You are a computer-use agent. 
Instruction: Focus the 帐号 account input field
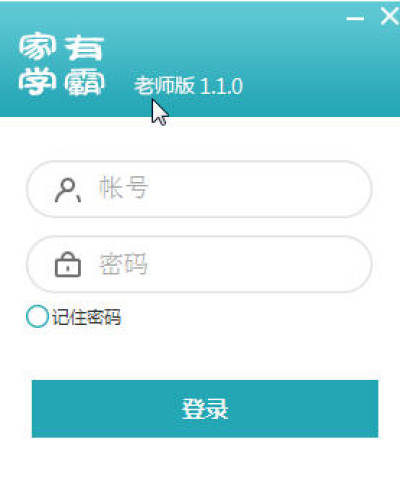coord(199,189)
